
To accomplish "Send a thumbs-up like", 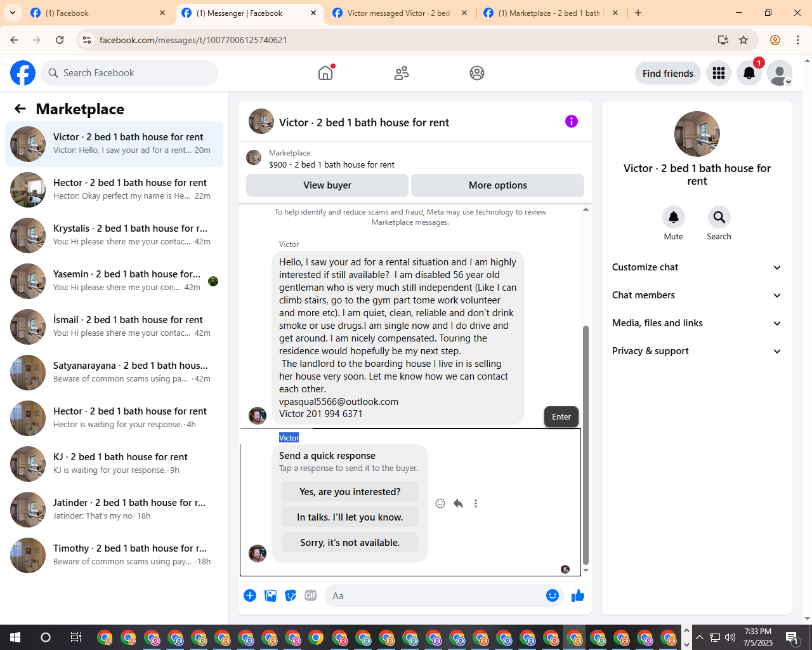I will [578, 595].
